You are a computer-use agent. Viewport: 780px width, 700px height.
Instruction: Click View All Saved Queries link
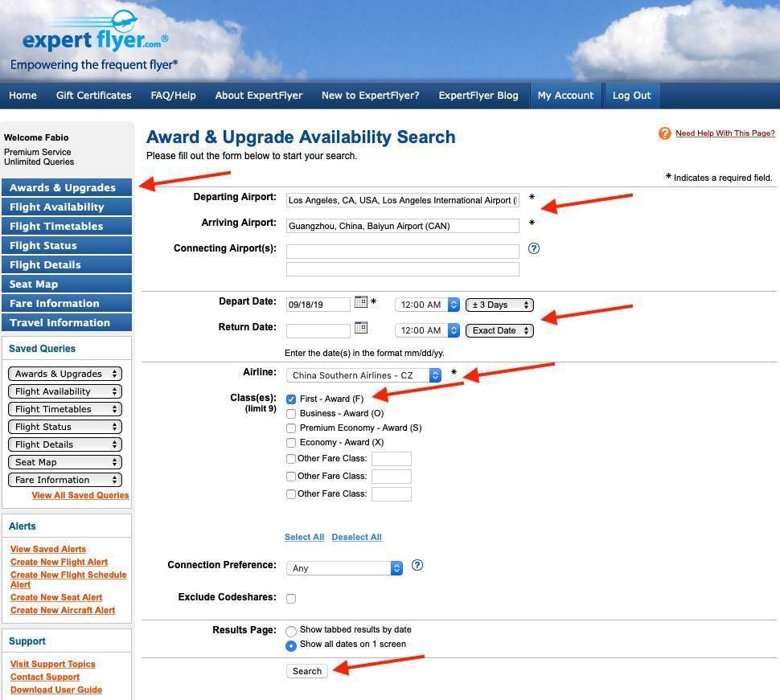point(80,496)
